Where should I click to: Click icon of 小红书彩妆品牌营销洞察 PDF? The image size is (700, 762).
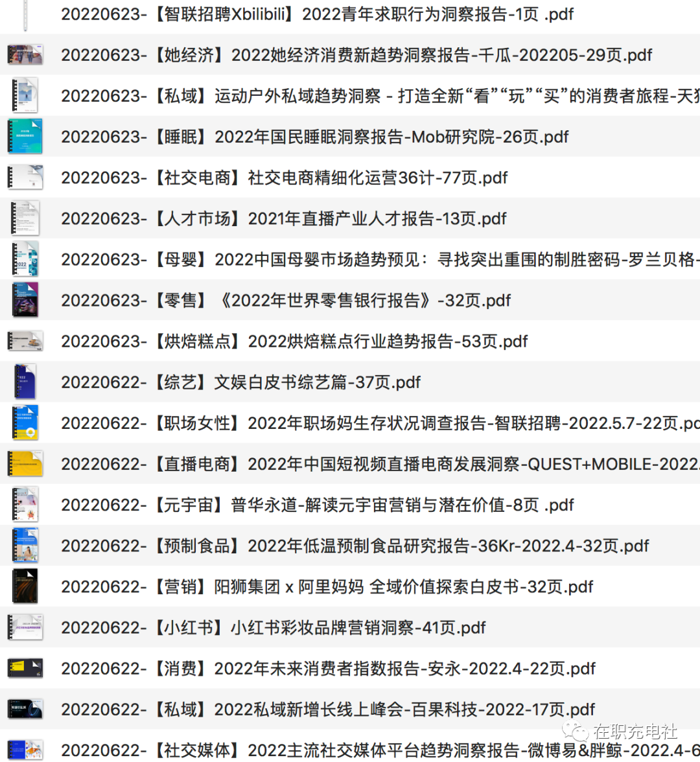click(25, 627)
